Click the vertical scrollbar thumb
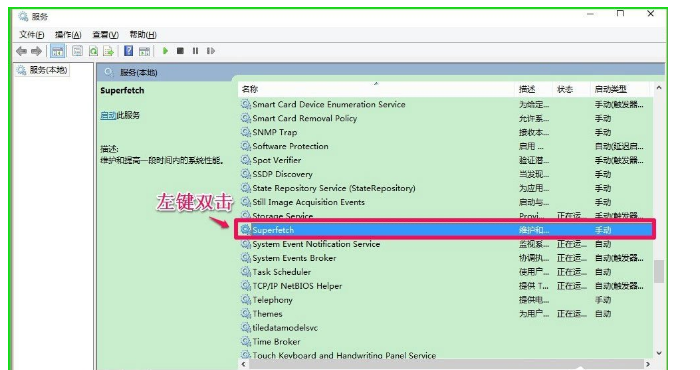The width and height of the screenshot is (700, 370). (658, 271)
